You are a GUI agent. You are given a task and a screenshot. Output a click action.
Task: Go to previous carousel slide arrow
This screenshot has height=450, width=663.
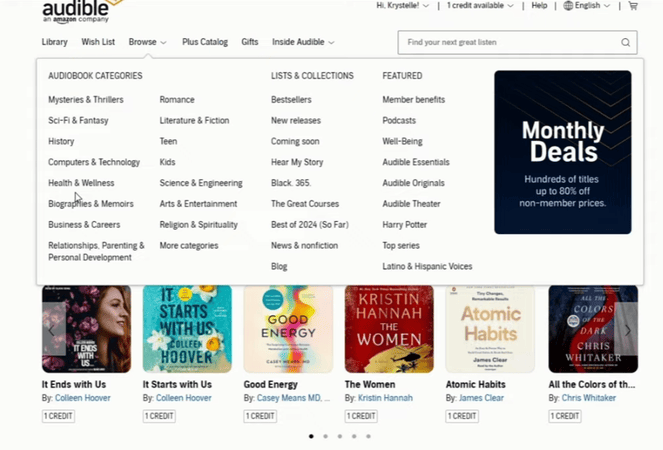[x=52, y=330]
